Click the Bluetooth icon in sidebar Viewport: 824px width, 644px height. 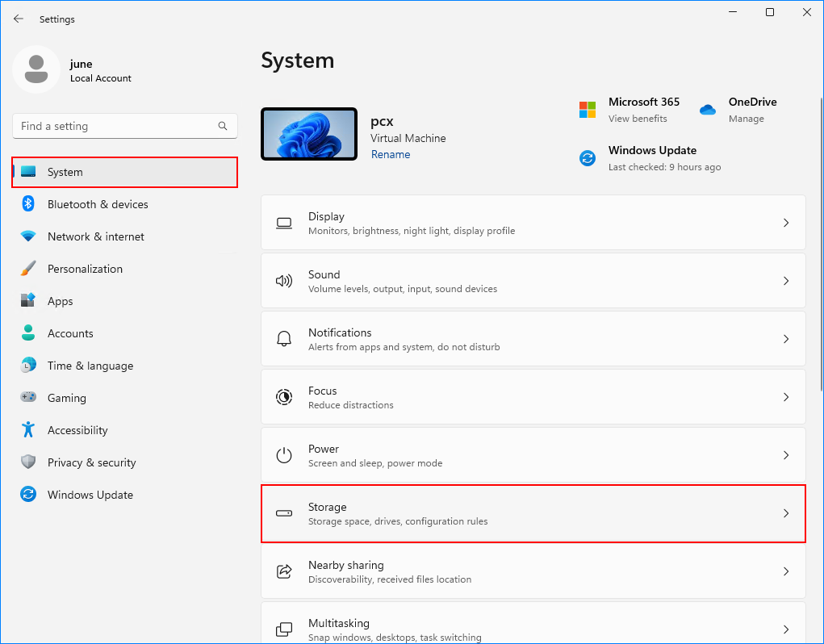(28, 204)
